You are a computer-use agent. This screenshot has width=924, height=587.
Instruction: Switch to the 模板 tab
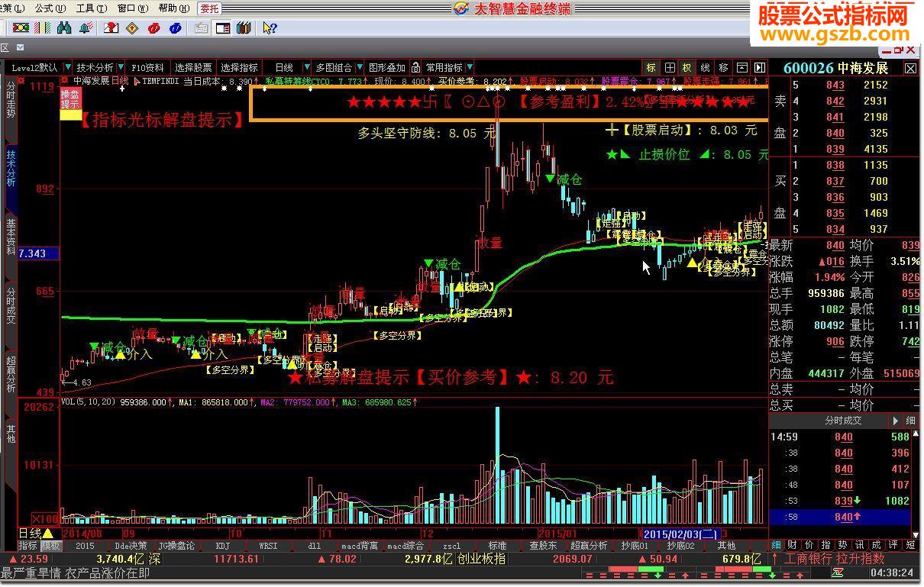(x=50, y=546)
